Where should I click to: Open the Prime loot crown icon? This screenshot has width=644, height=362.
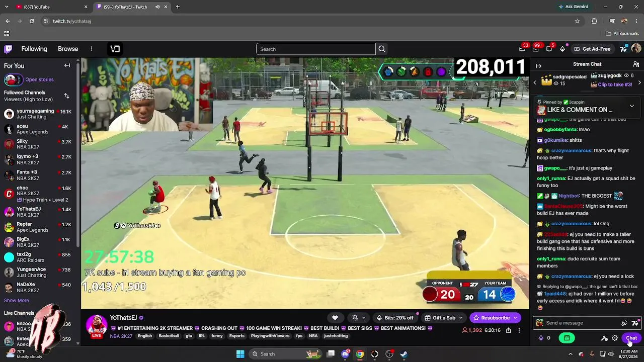tap(522, 49)
